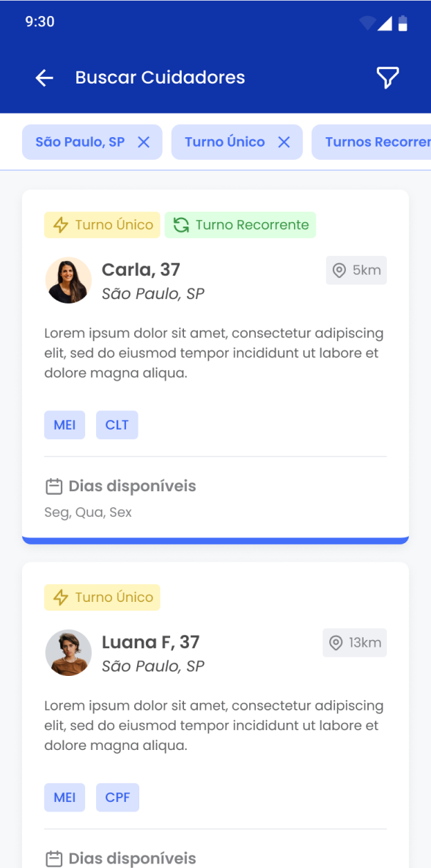The width and height of the screenshot is (431, 868).
Task: Remove the São Paulo, SP filter chip
Action: 144,142
